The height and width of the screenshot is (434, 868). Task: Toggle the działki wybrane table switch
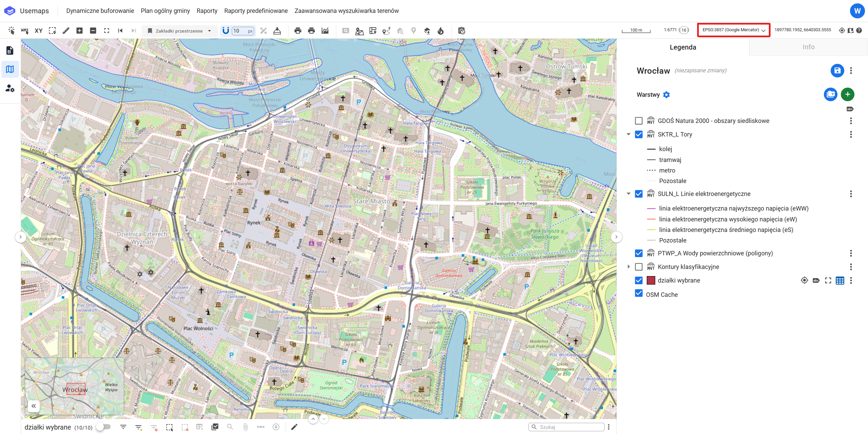[103, 427]
